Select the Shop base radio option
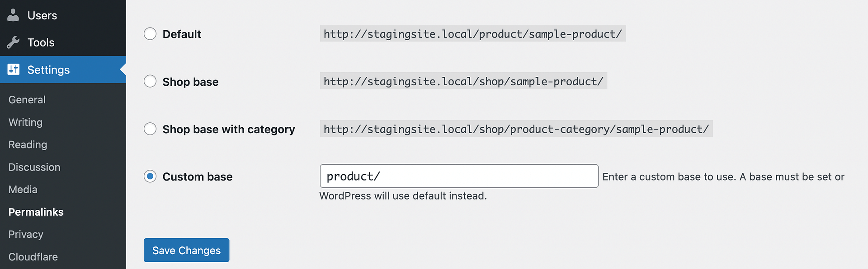 coord(150,81)
